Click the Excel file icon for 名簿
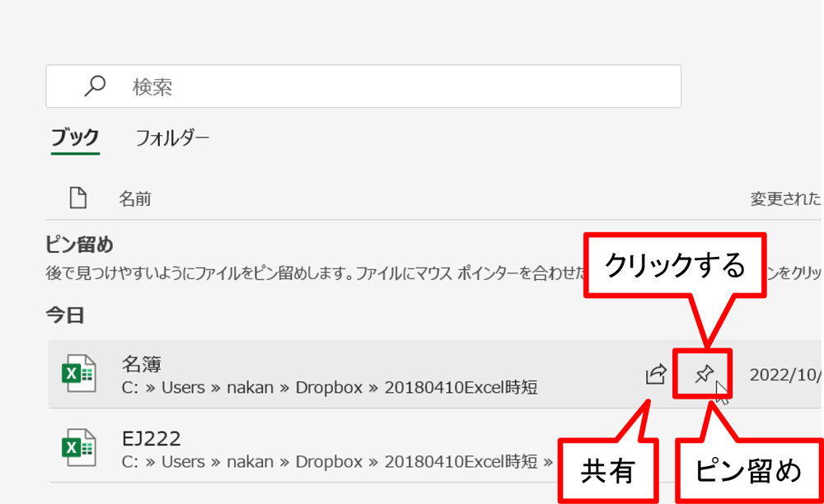The image size is (824, 504). (x=79, y=374)
